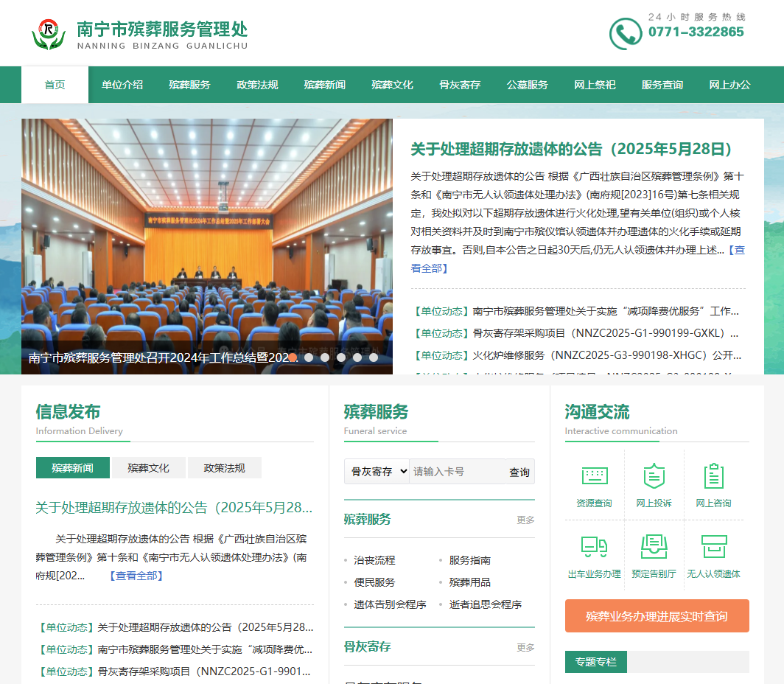Open 骨灰寄存 navigation menu item
This screenshot has height=684, width=784.
(460, 85)
